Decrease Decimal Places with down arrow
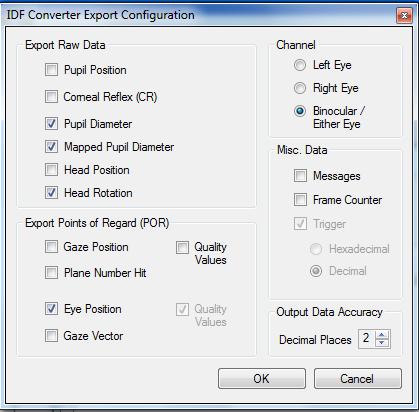This screenshot has height=412, width=419. click(x=382, y=343)
